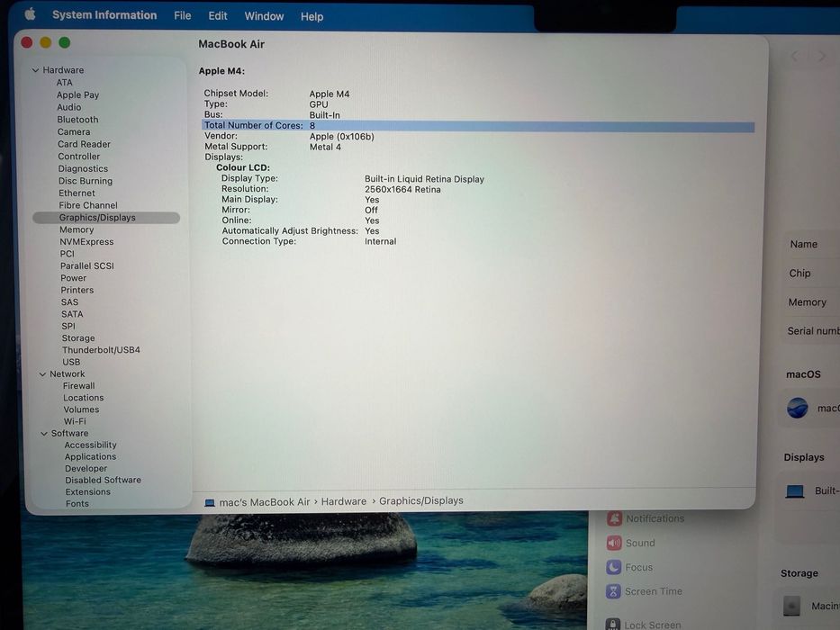
Task: Select Extensions under Software
Action: 88,491
